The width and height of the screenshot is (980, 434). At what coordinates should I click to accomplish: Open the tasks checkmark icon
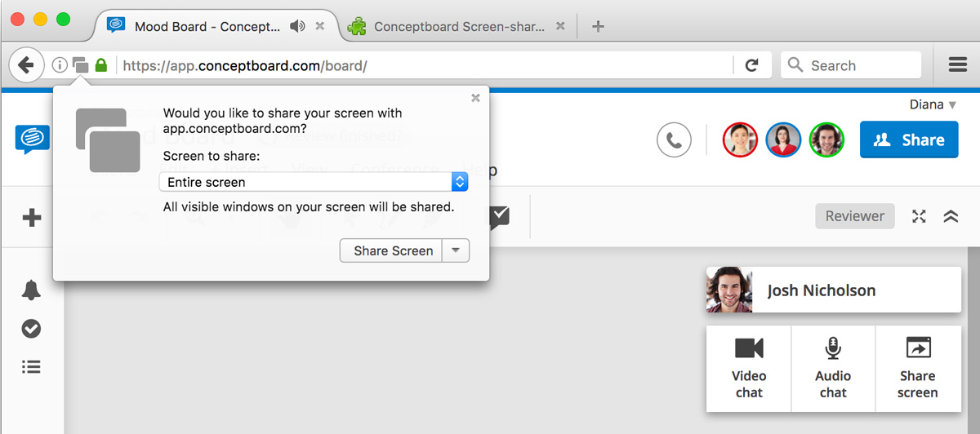pos(31,329)
